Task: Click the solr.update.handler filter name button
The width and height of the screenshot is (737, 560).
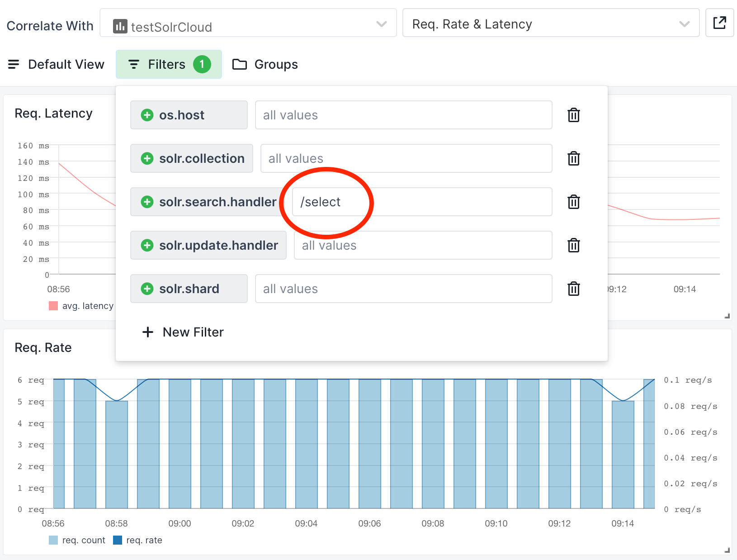Action: pos(208,245)
